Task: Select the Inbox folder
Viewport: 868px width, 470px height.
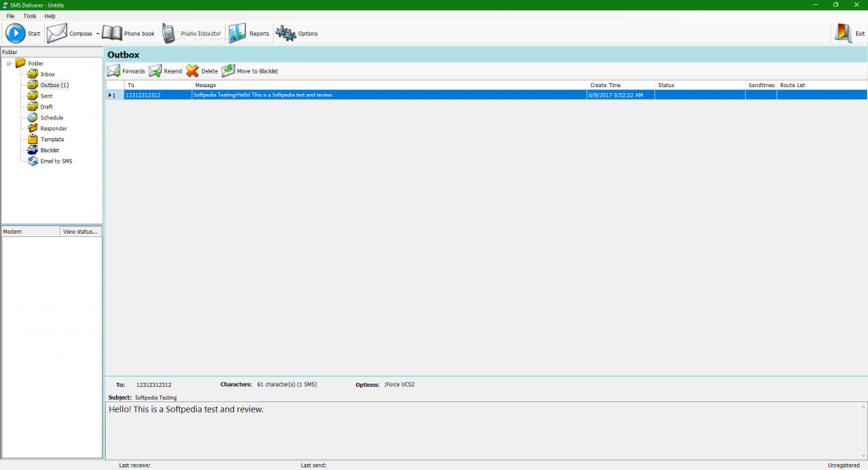Action: 47,75
